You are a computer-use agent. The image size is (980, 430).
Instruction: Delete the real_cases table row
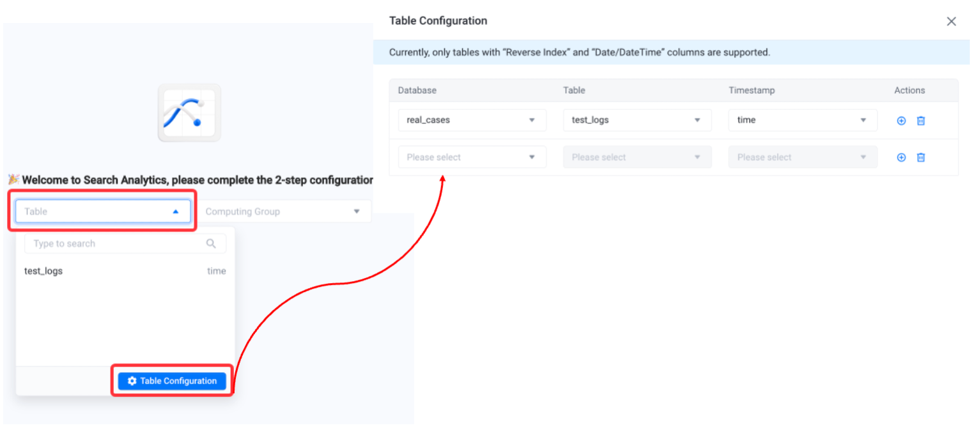click(x=921, y=120)
